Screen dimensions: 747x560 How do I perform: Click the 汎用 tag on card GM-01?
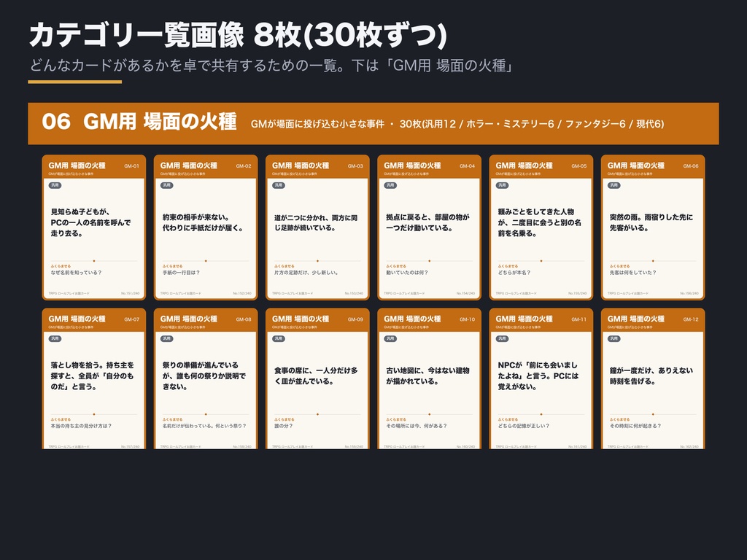click(55, 185)
